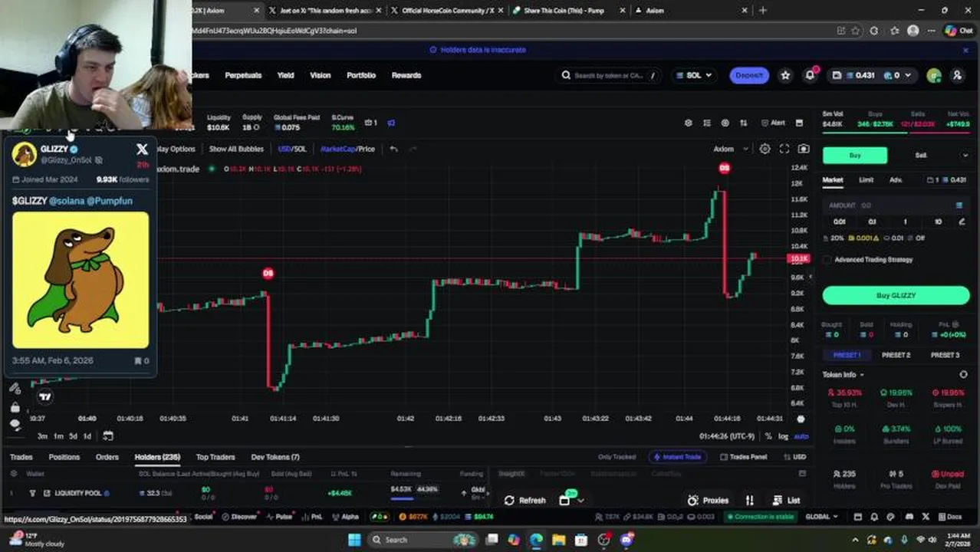The width and height of the screenshot is (980, 552).
Task: Open the GLOBAL region dropdown
Action: click(821, 517)
